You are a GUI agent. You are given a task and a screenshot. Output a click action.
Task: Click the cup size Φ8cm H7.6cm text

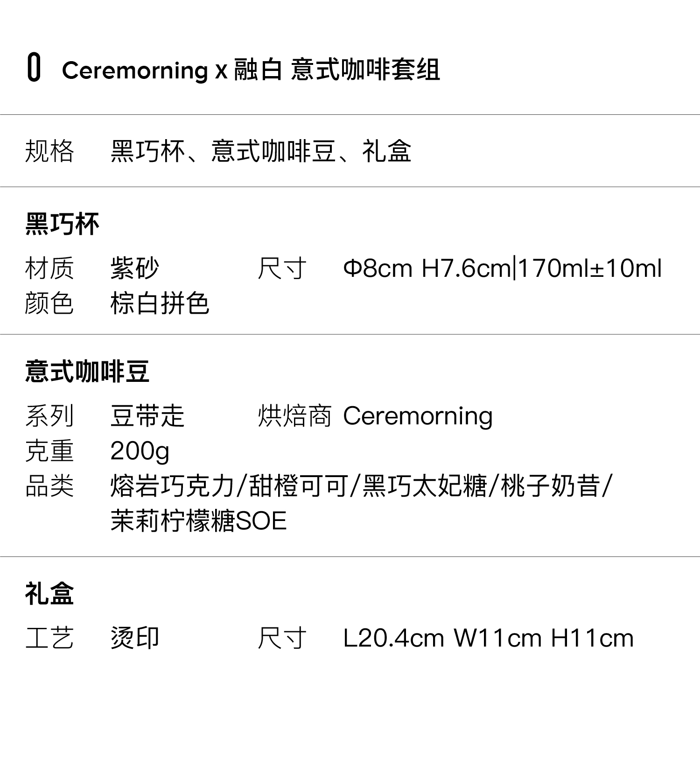click(x=427, y=268)
